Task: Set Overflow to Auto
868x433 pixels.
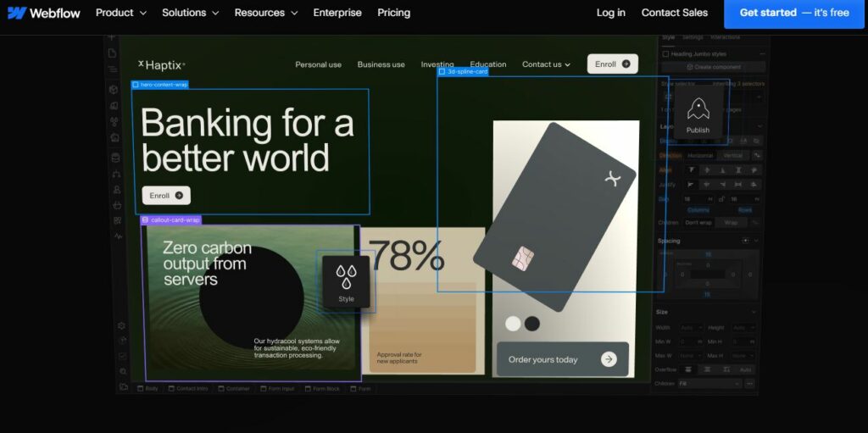Action: (745, 369)
